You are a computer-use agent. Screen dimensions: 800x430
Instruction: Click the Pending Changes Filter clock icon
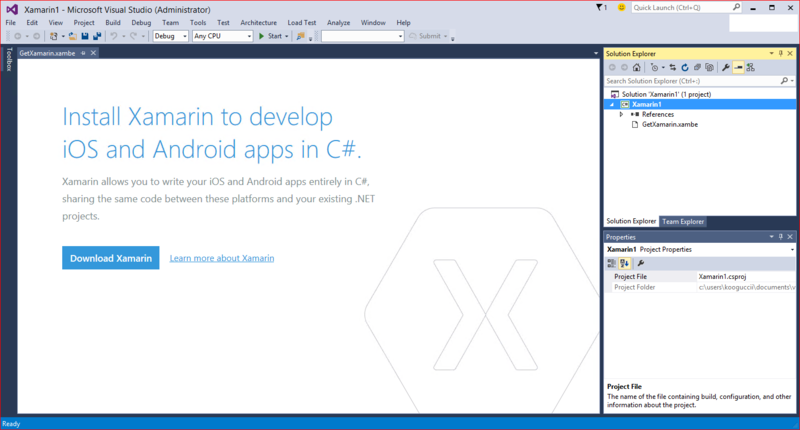[654, 67]
